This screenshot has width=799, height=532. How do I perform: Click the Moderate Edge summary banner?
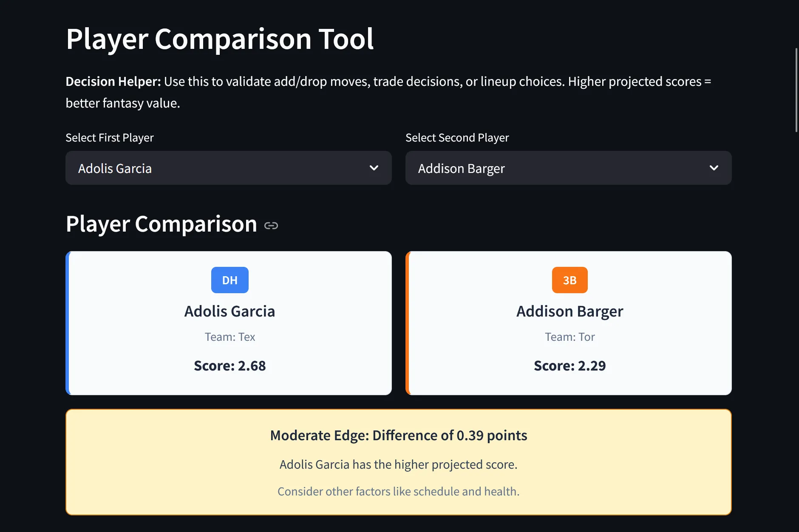(398, 462)
